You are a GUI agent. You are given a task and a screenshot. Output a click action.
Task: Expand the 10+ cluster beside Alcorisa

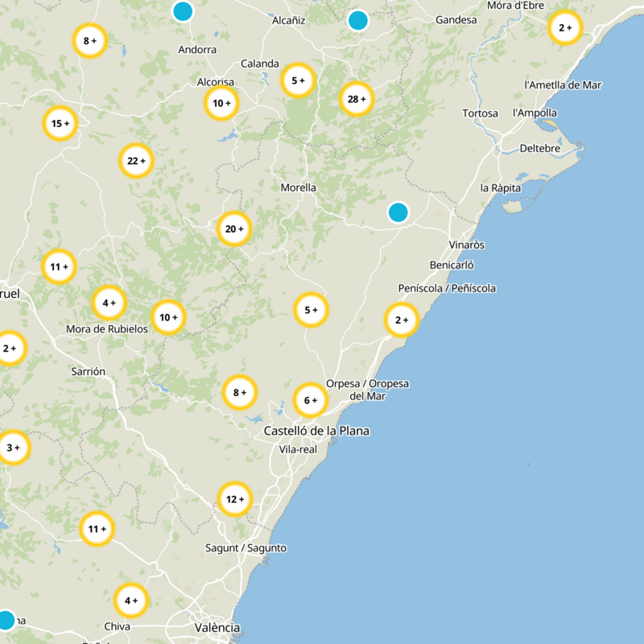[x=221, y=103]
